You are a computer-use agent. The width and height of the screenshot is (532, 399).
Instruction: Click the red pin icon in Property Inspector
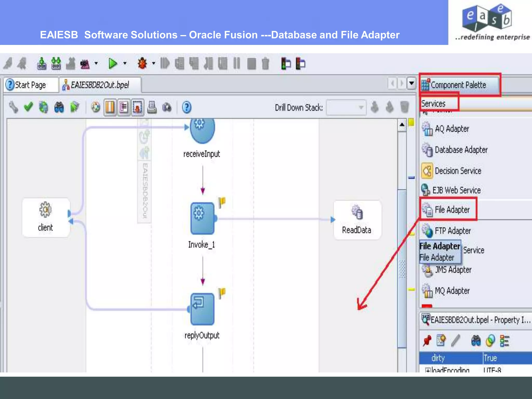(x=427, y=341)
